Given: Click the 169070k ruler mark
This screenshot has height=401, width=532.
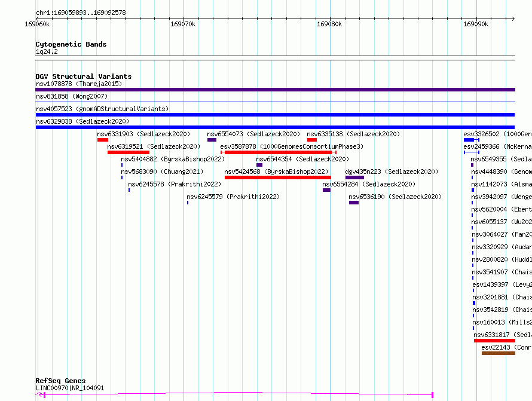Looking at the screenshot, I should [x=183, y=24].
